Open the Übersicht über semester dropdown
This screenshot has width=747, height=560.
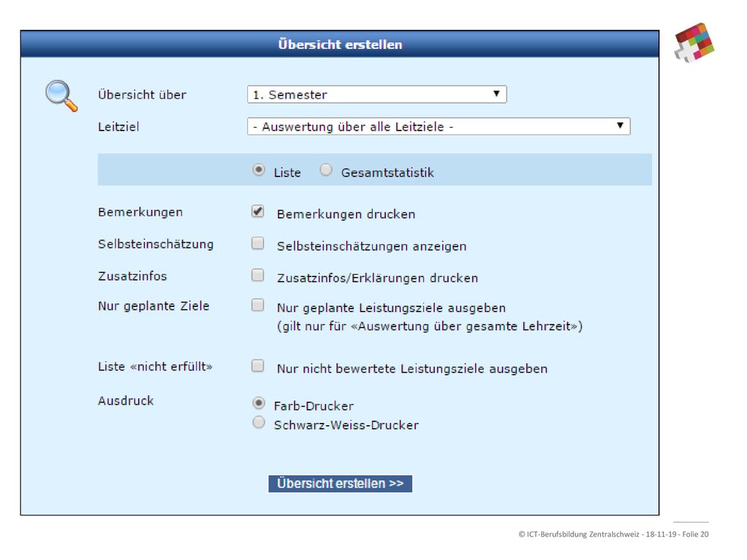click(377, 94)
